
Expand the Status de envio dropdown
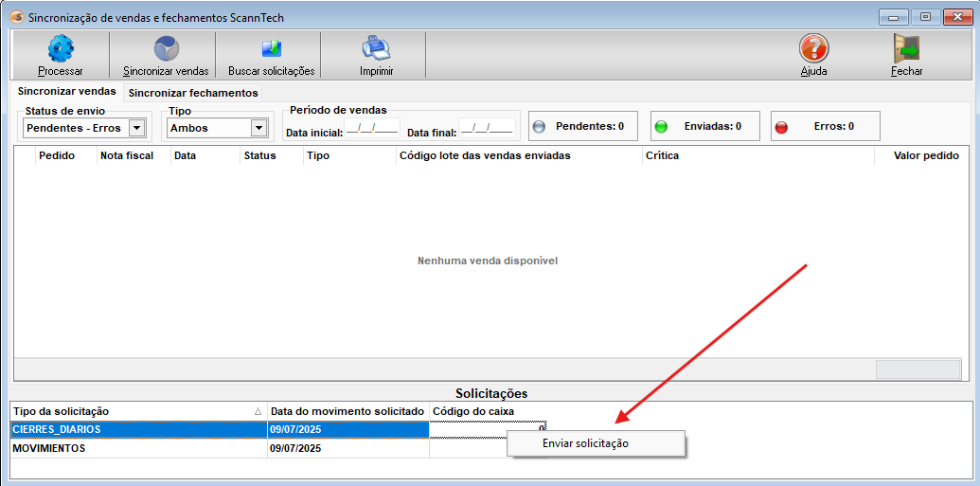coord(136,128)
